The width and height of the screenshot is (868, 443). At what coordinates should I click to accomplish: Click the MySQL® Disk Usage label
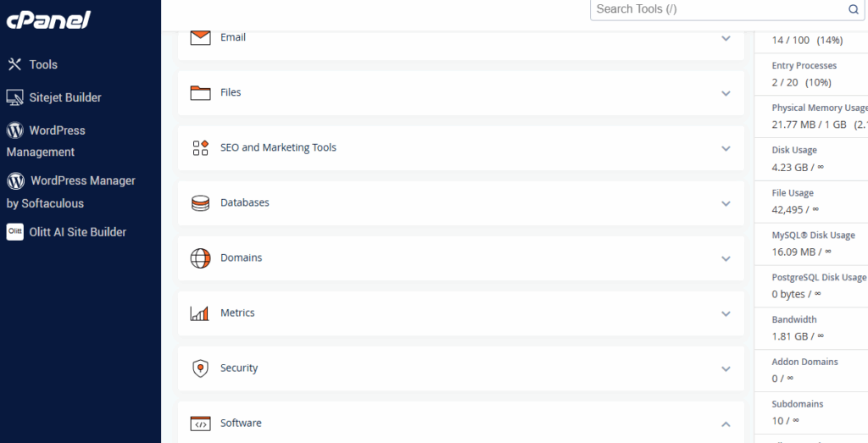point(813,235)
